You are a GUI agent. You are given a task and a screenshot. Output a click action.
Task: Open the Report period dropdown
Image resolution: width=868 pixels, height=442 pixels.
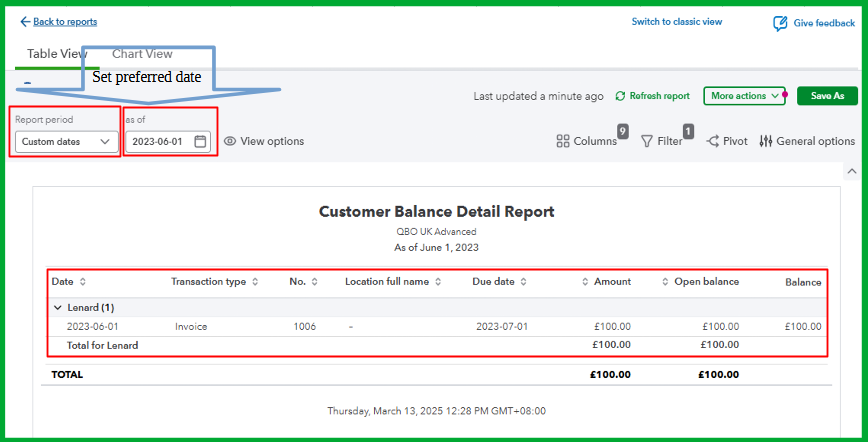tap(66, 142)
